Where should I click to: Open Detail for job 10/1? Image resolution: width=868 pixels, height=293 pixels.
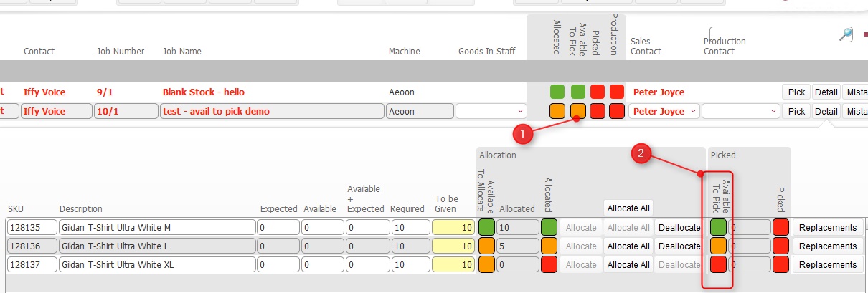click(x=826, y=111)
